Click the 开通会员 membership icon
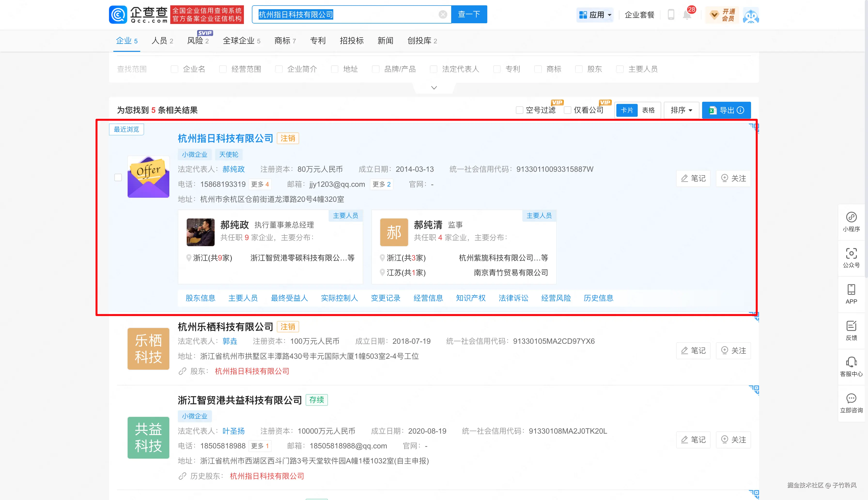Viewport: 868px width, 500px height. tap(722, 15)
